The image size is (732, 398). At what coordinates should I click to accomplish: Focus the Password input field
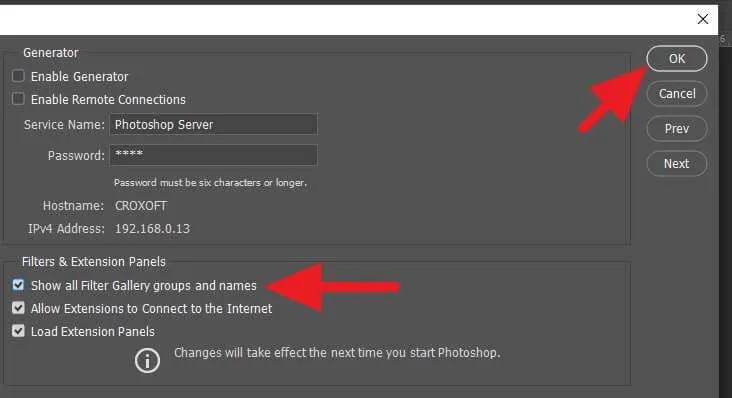[x=214, y=155]
